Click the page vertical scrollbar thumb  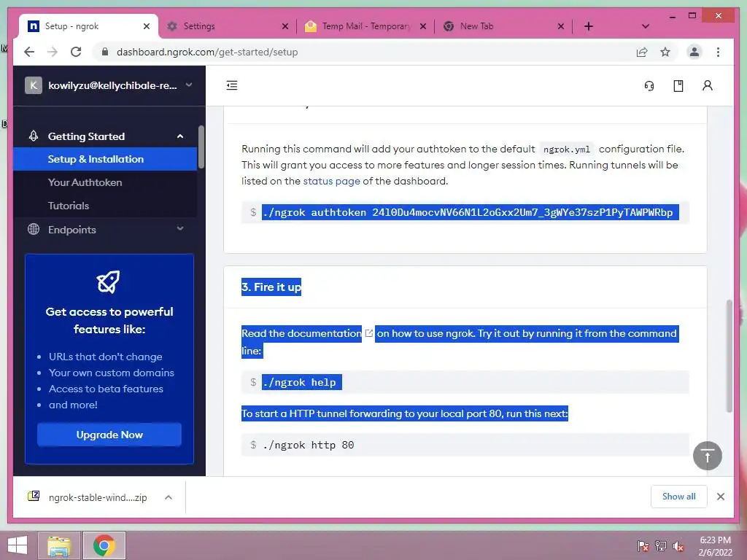tap(729, 356)
